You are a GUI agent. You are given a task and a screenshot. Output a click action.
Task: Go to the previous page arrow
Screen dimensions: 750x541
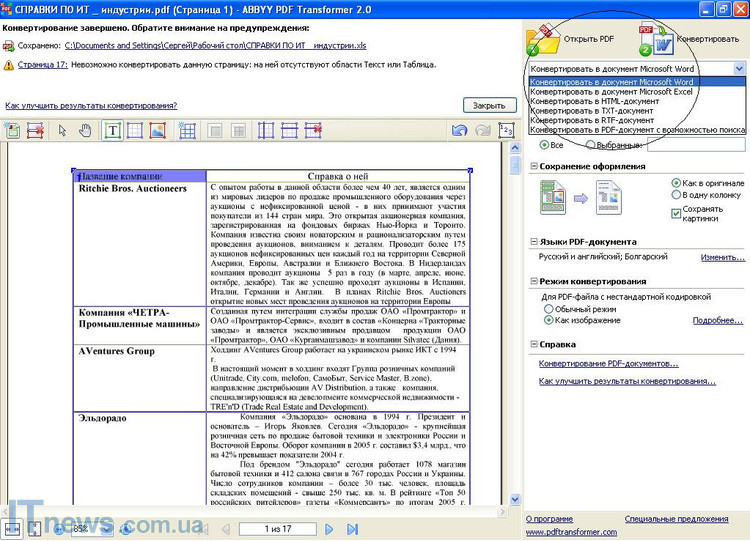pos(226,529)
